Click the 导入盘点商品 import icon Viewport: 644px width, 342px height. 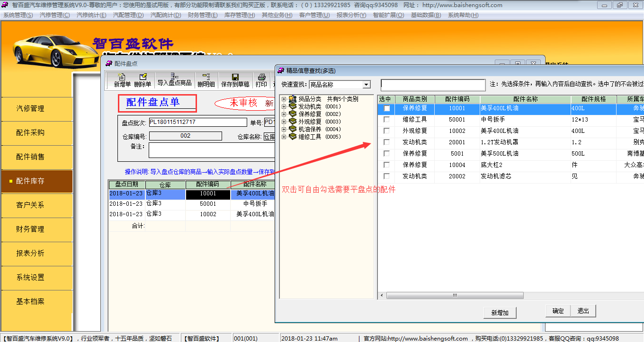(x=174, y=76)
